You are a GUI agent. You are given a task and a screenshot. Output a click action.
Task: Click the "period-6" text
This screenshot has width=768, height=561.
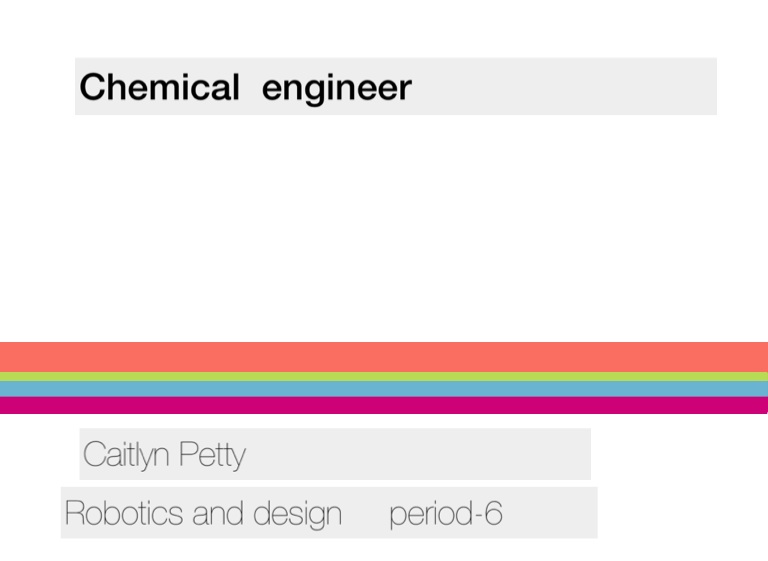tap(445, 513)
